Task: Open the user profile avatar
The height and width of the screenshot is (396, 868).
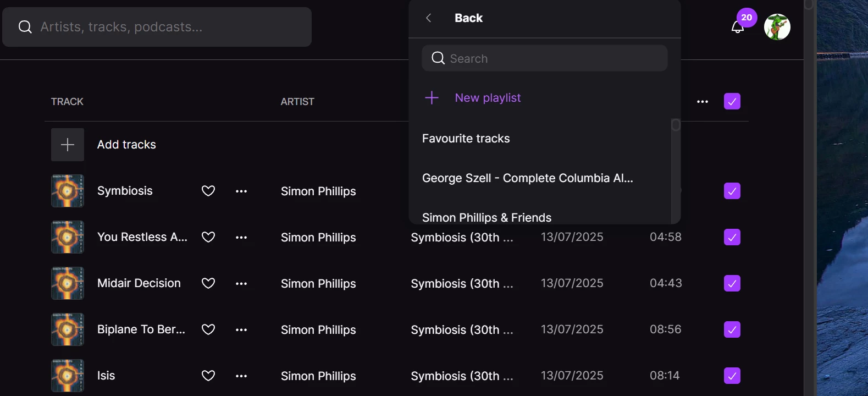Action: [777, 27]
